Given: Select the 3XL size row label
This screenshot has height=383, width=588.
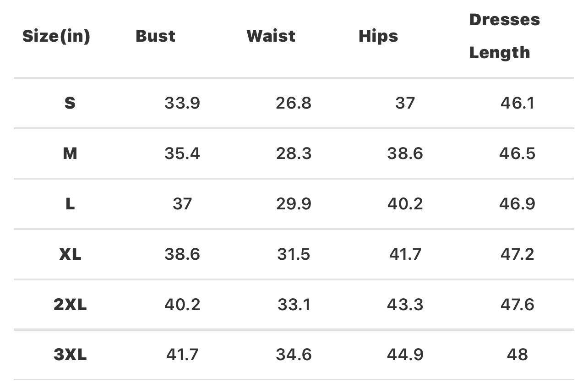Looking at the screenshot, I should point(70,355).
